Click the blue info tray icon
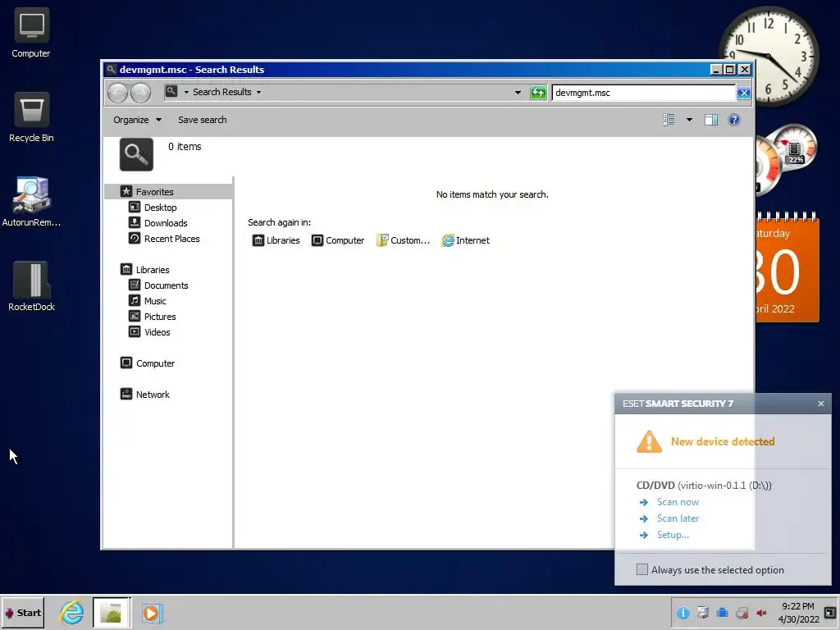 (x=682, y=613)
